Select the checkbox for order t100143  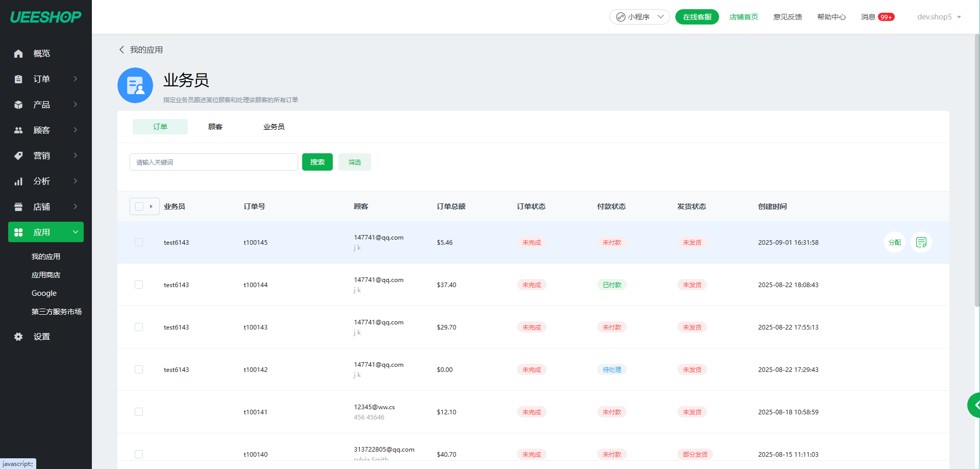139,327
